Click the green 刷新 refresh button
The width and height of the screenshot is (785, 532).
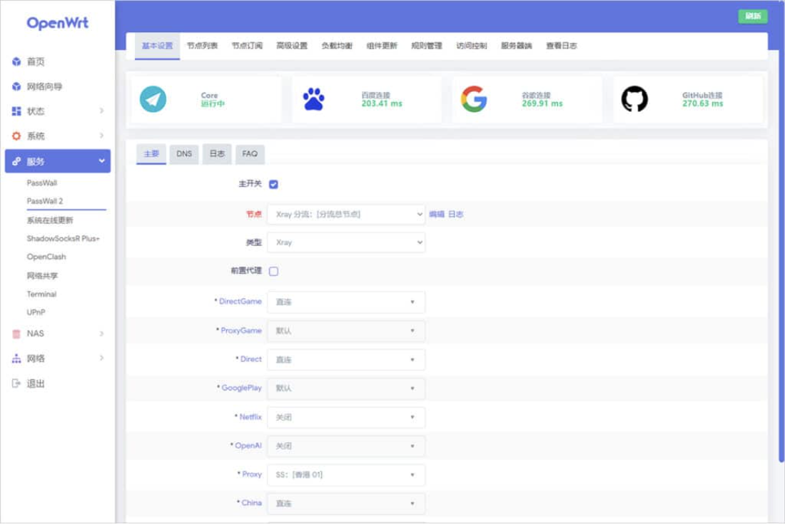click(x=752, y=16)
